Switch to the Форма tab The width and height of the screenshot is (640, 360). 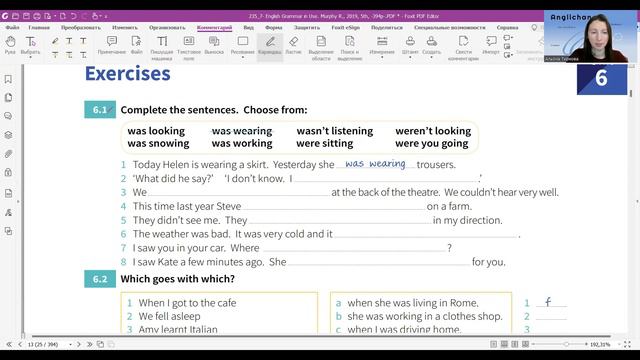(x=273, y=27)
